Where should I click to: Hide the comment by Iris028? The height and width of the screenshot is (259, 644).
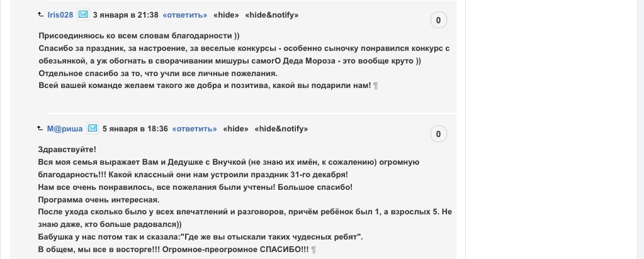pos(226,14)
